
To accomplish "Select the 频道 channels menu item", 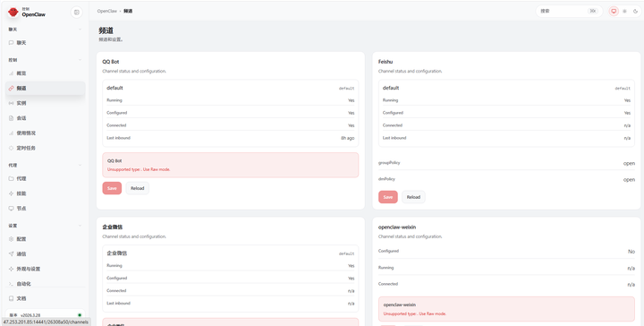I will pos(46,89).
